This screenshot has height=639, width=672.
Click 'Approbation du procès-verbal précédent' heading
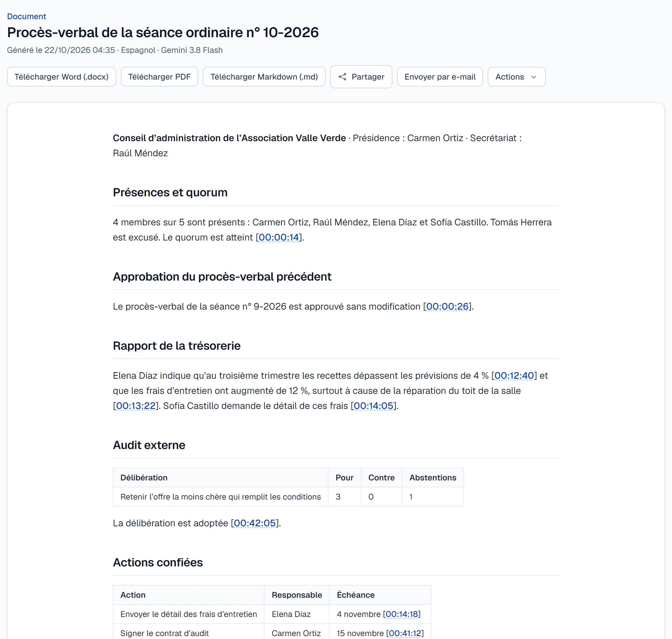(222, 277)
